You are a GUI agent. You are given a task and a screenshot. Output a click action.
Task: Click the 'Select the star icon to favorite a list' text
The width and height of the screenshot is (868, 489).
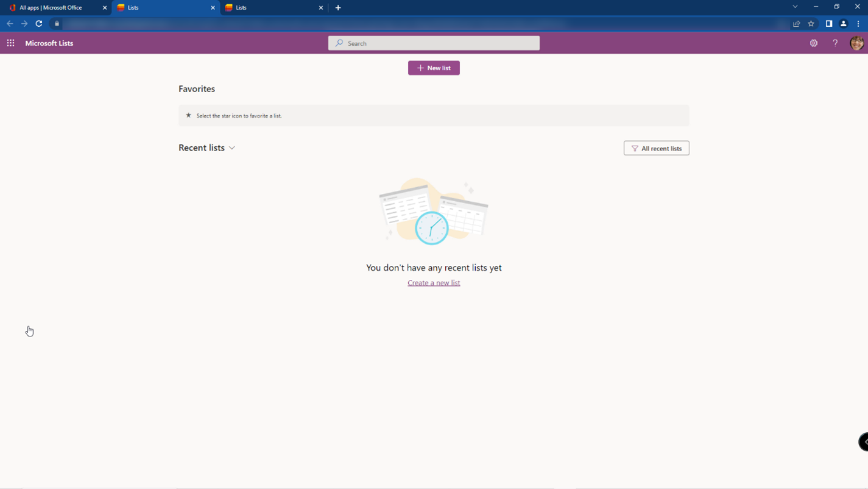(239, 116)
